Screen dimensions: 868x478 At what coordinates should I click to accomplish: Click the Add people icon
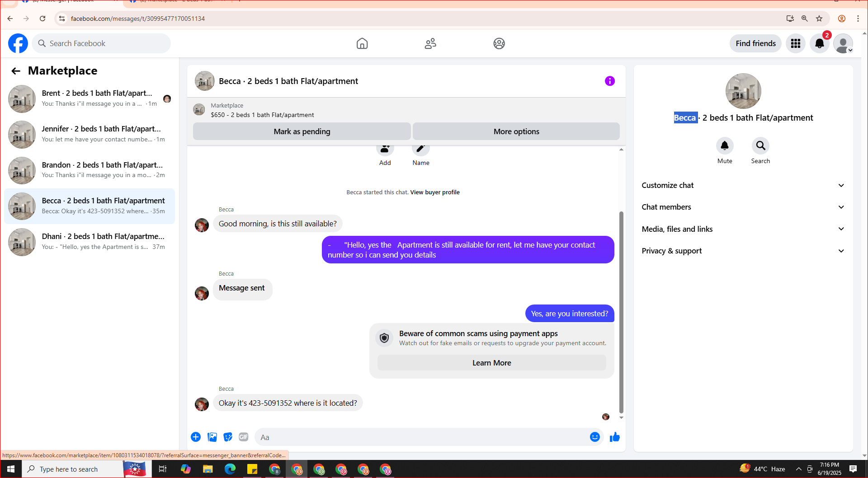point(385,149)
